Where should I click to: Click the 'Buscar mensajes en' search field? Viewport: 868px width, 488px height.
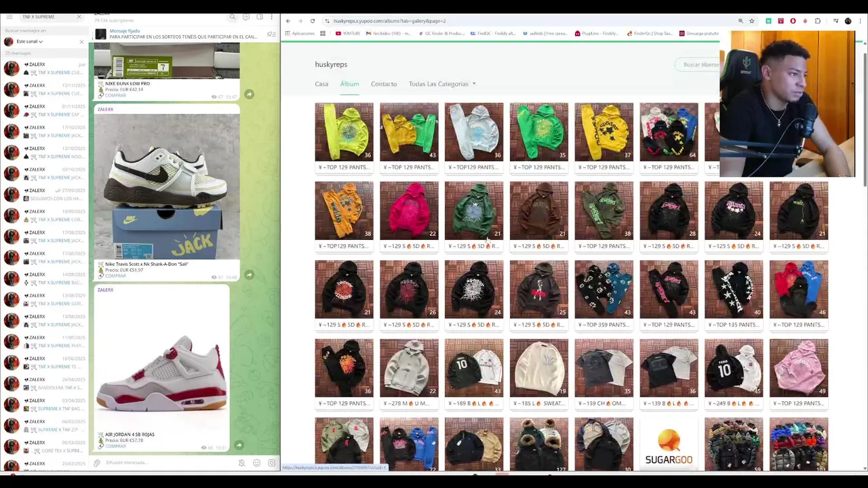tap(44, 30)
